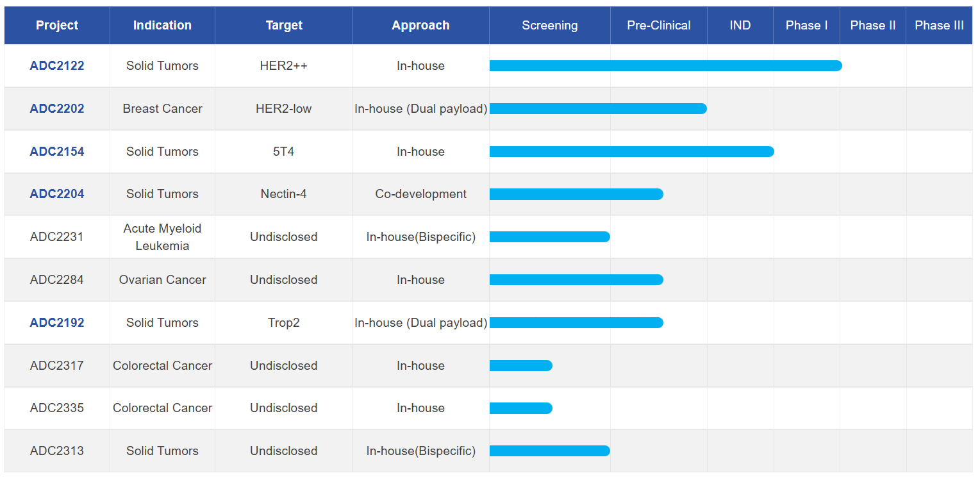
Task: Select the Pre-Clinical stage header
Action: (658, 25)
